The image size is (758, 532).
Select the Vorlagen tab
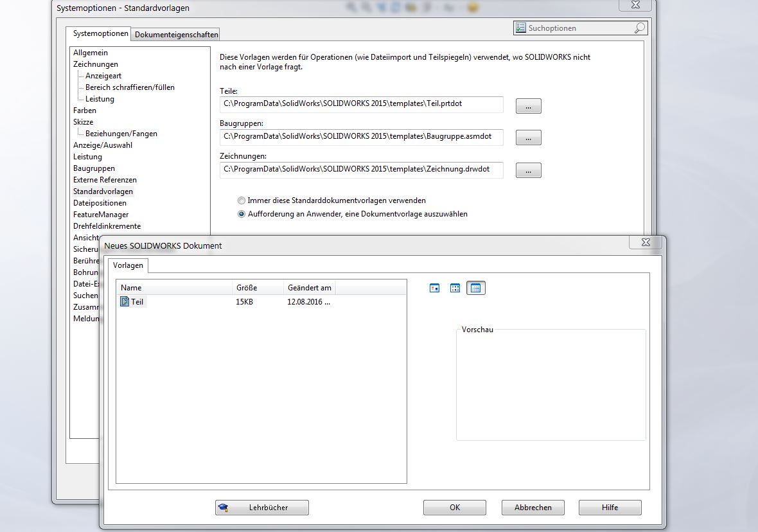click(x=128, y=265)
